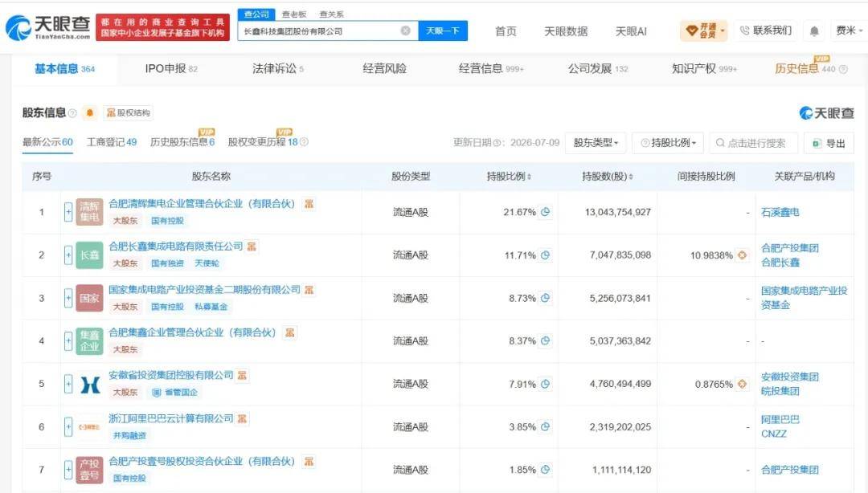868x493 pixels.
Task: Open equity chart icon beside 合肥集鑫企业管理合伙企业
Action: (x=289, y=332)
